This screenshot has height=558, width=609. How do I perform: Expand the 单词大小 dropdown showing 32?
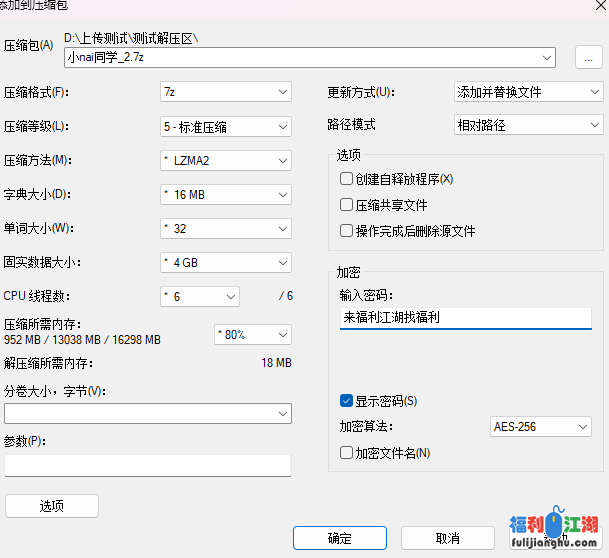[281, 228]
